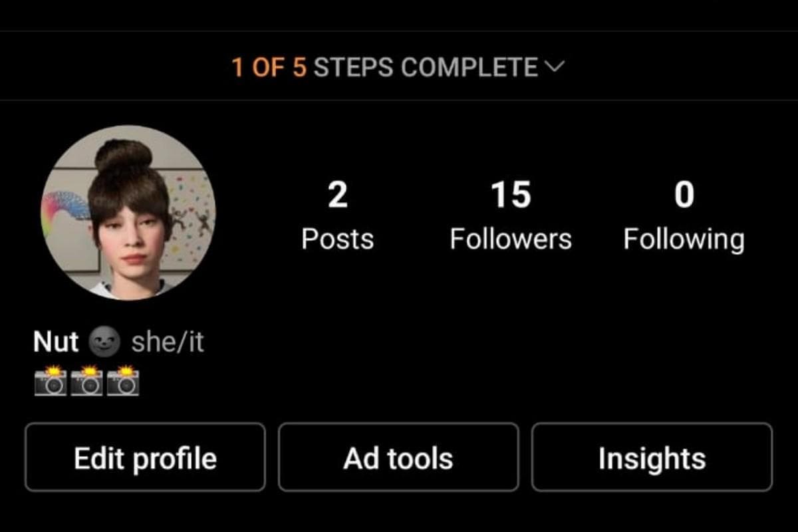Open the Edit profile button
798x532 pixels.
point(145,458)
